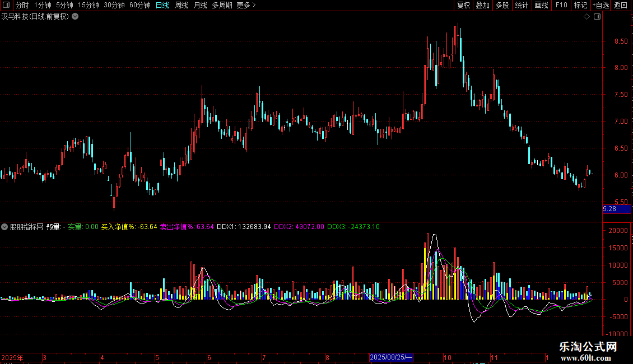Switch to 分时 intraday view

coord(22,5)
